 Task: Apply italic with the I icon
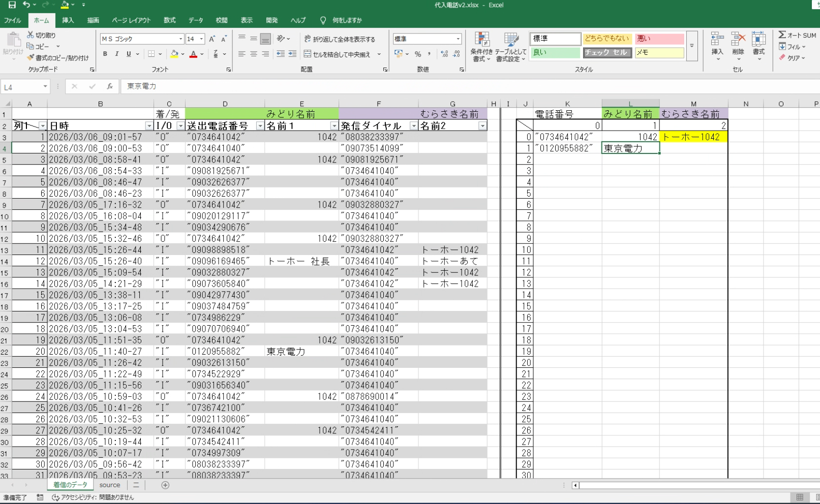coord(117,54)
